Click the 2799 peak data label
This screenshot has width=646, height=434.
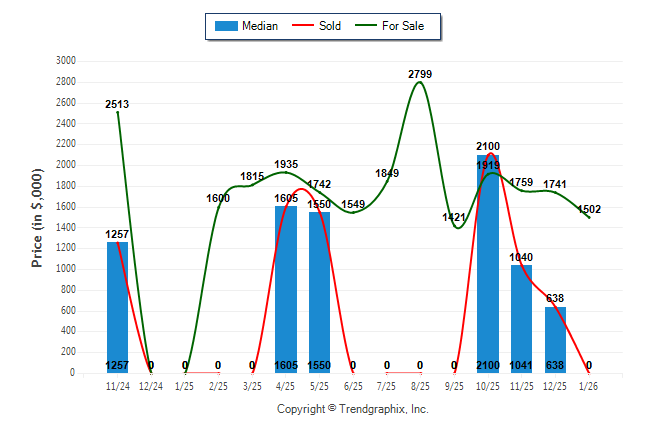[x=420, y=74]
